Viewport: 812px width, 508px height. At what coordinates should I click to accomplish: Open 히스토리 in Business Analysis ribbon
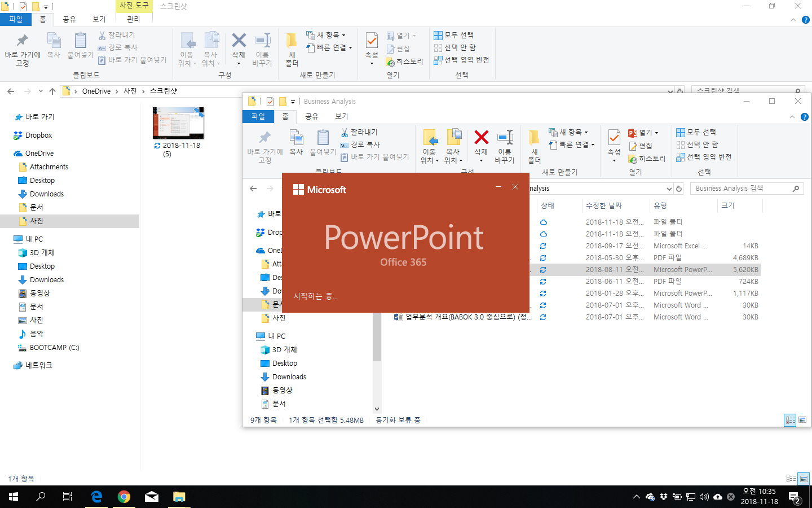coord(647,159)
